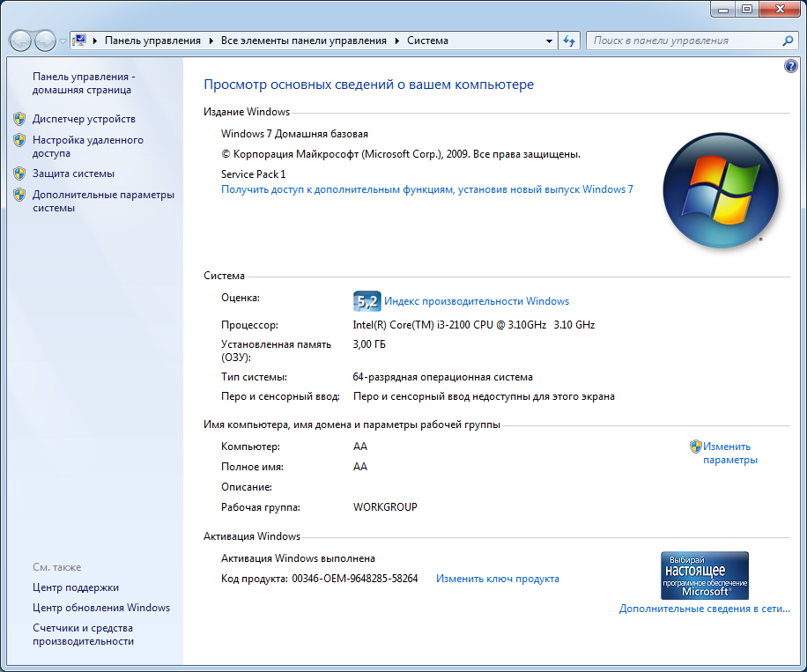Open recent pages dropdown next to navigation arrows

click(x=63, y=41)
